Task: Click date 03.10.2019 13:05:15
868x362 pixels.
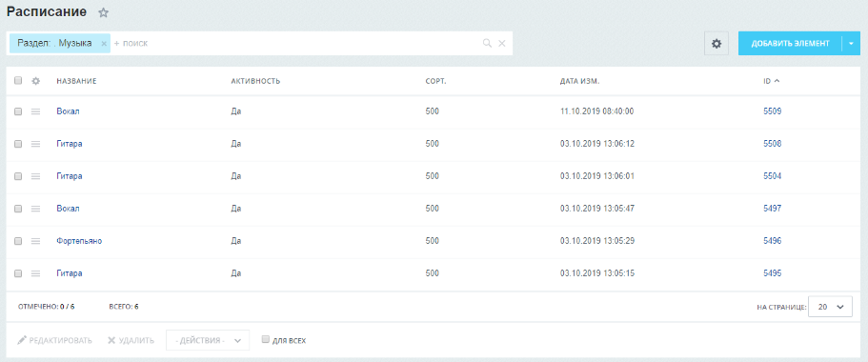Action: tap(596, 273)
